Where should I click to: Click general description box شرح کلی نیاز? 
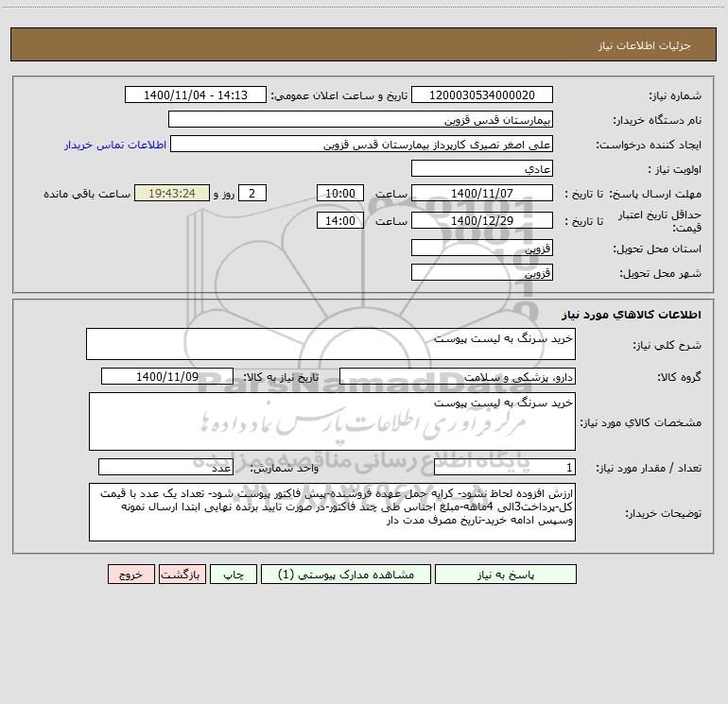(x=331, y=344)
